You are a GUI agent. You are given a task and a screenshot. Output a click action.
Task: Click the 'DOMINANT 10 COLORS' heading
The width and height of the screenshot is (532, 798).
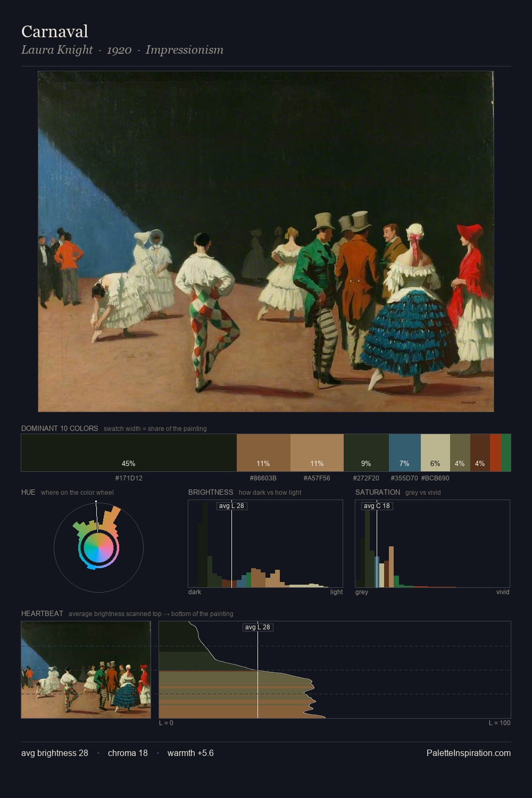[x=60, y=428]
